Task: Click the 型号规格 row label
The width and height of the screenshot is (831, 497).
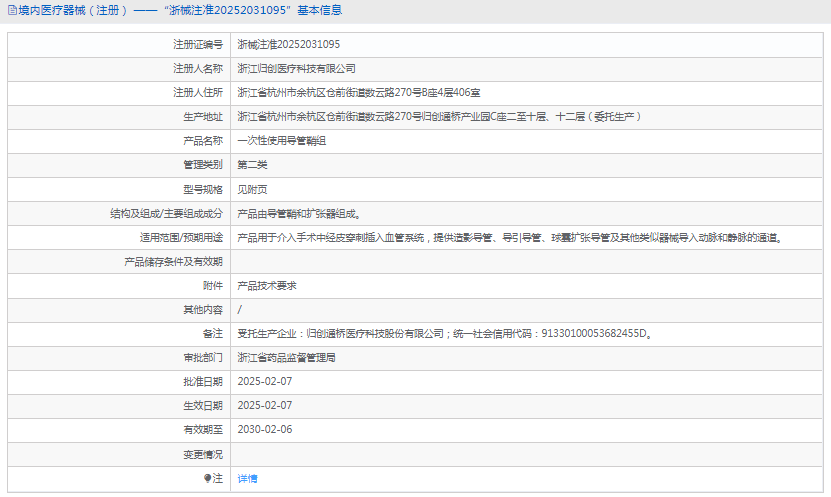Action: (x=203, y=190)
